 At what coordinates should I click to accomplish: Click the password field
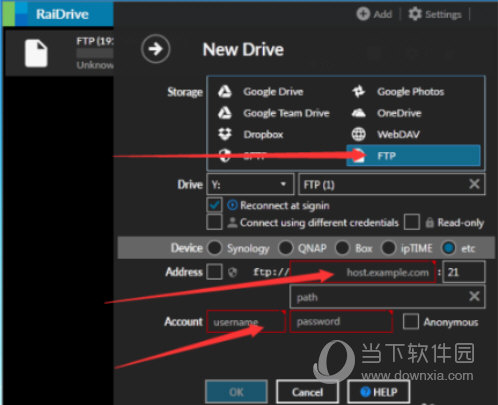(x=341, y=322)
